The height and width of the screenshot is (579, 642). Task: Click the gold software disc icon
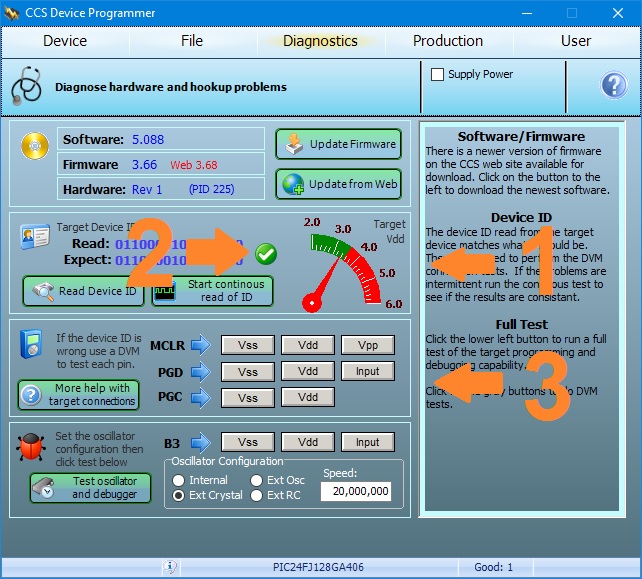pos(35,145)
